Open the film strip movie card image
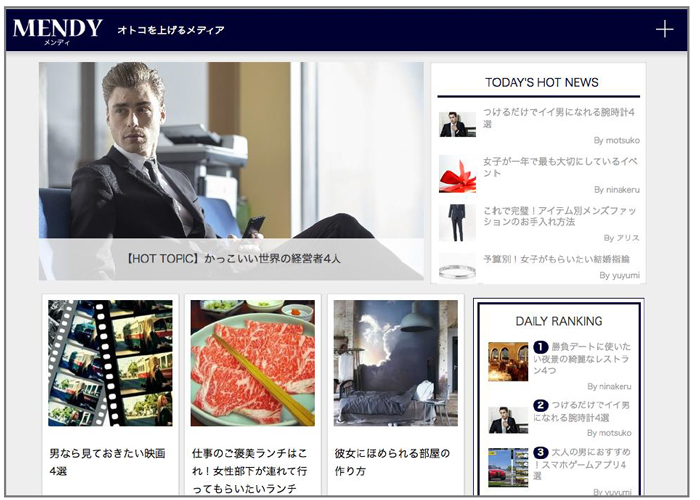 [x=110, y=363]
